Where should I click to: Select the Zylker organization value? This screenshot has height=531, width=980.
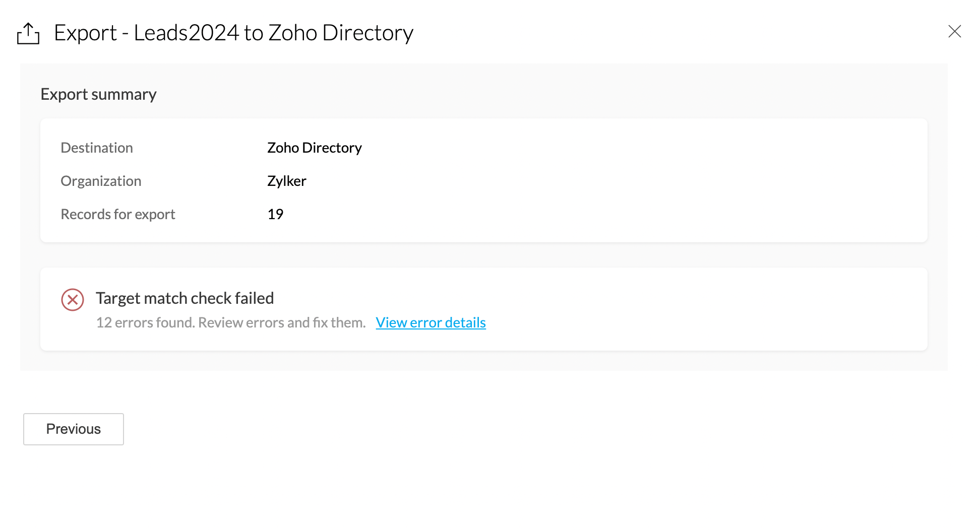pyautogui.click(x=286, y=181)
